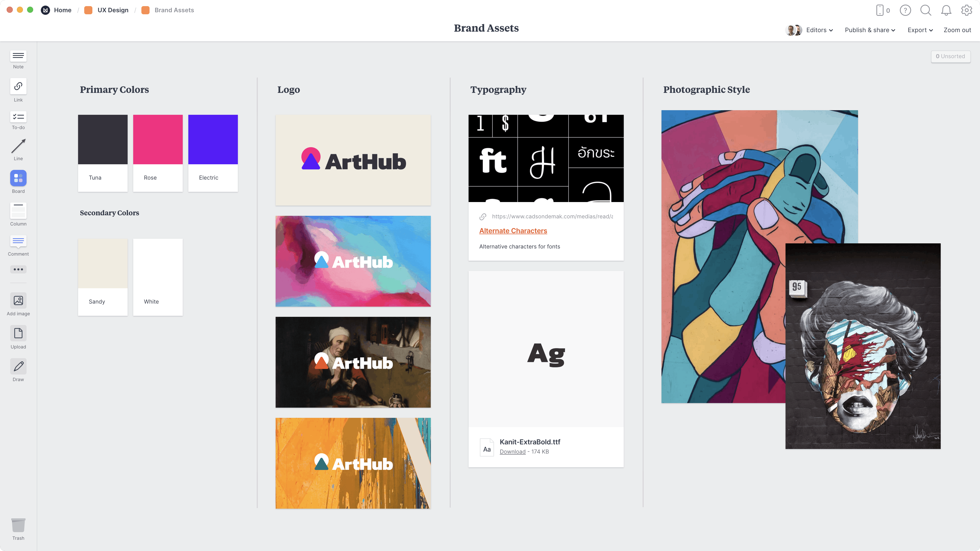Download the Kanit-ExtraBold.ttf font
The image size is (980, 551).
pyautogui.click(x=512, y=451)
